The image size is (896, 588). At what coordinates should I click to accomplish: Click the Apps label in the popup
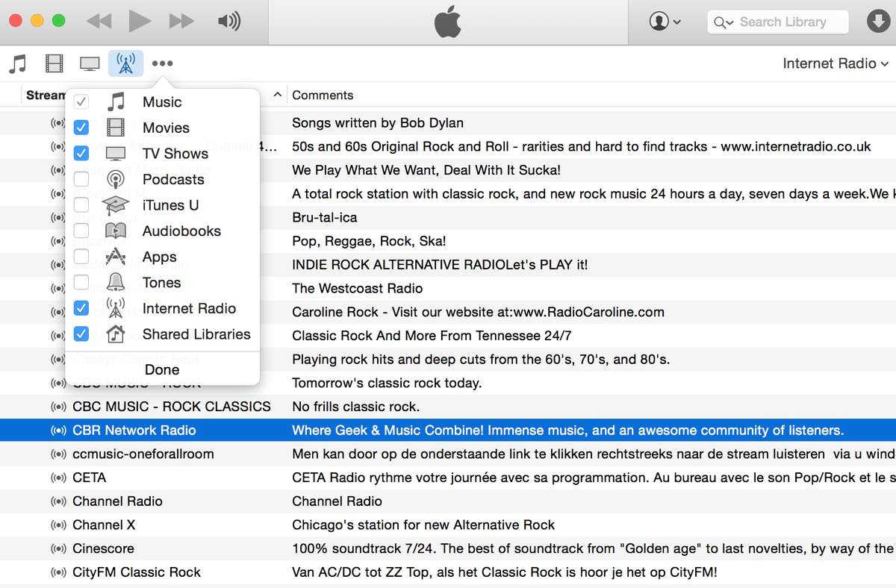[160, 257]
